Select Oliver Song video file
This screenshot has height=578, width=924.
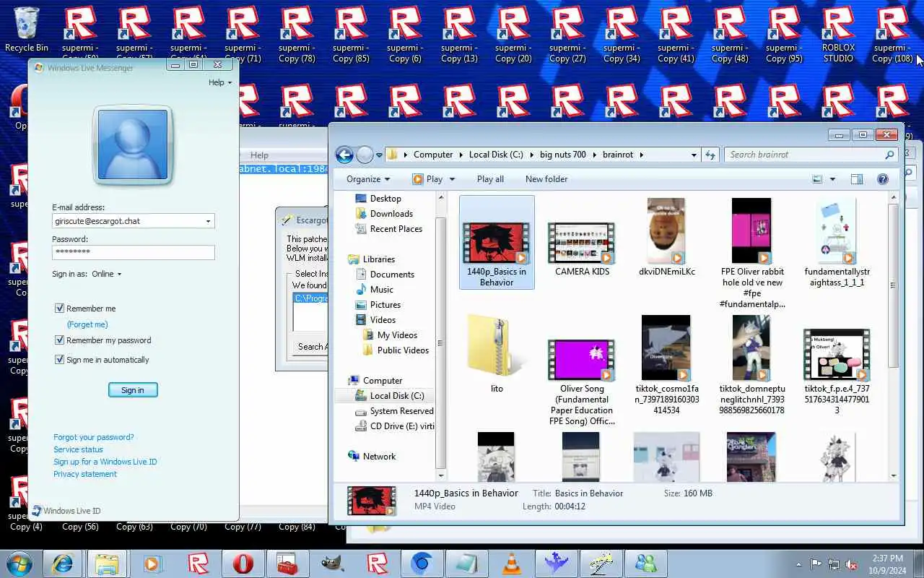tap(581, 383)
